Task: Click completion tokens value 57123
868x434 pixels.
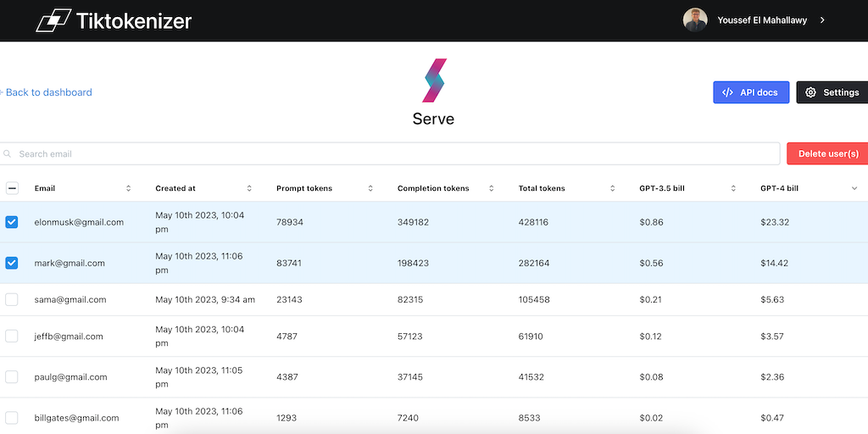Action: (410, 336)
